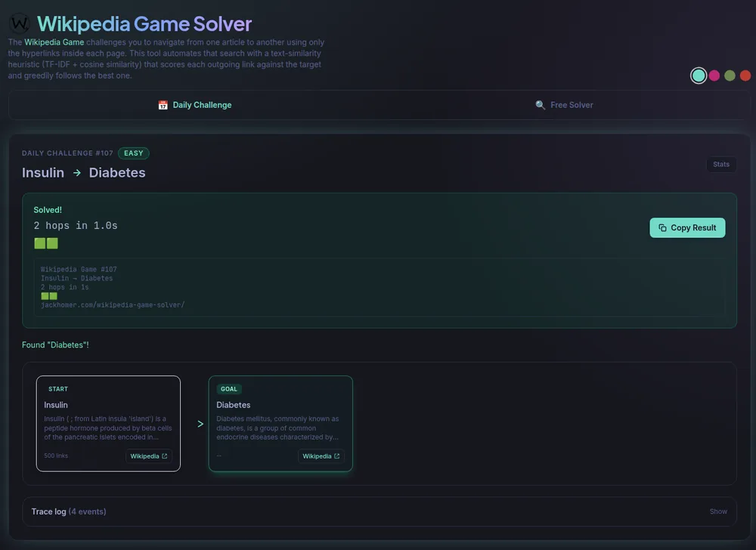Click the arrow between Insulin and Diabetes cards
Image resolution: width=756 pixels, height=550 pixels.
[200, 424]
